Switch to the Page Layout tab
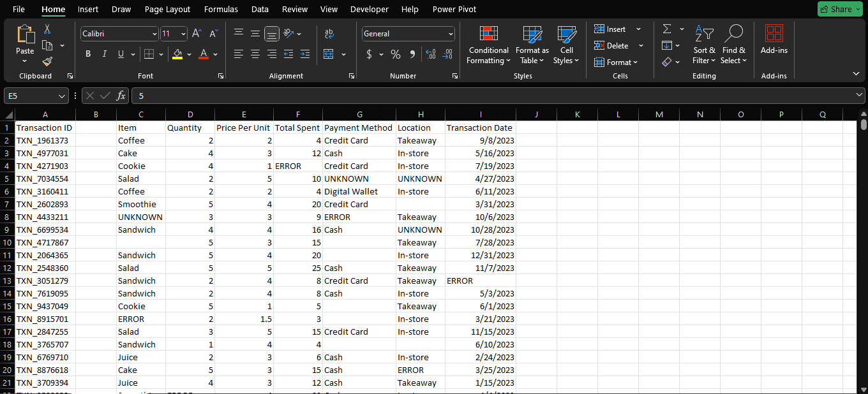The height and width of the screenshot is (394, 868). (167, 9)
